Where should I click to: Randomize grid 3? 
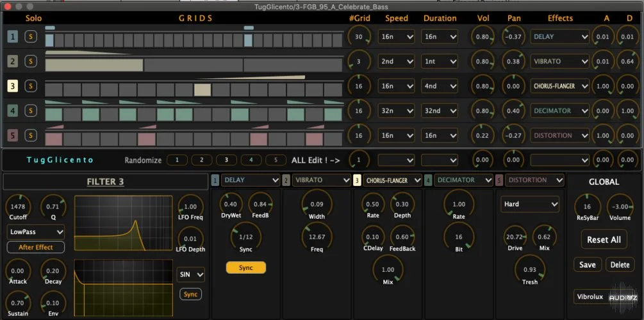coord(226,160)
